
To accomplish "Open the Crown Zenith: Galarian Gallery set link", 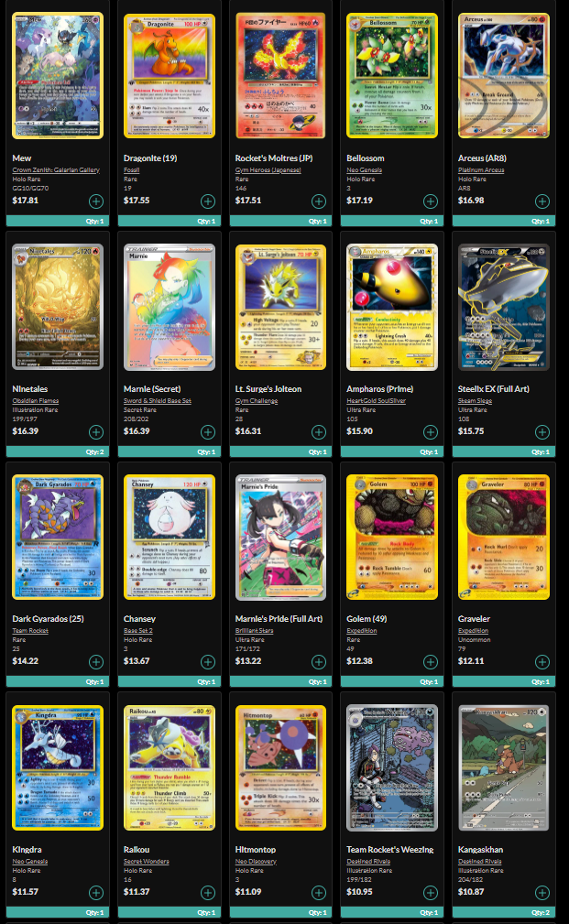I will [56, 169].
